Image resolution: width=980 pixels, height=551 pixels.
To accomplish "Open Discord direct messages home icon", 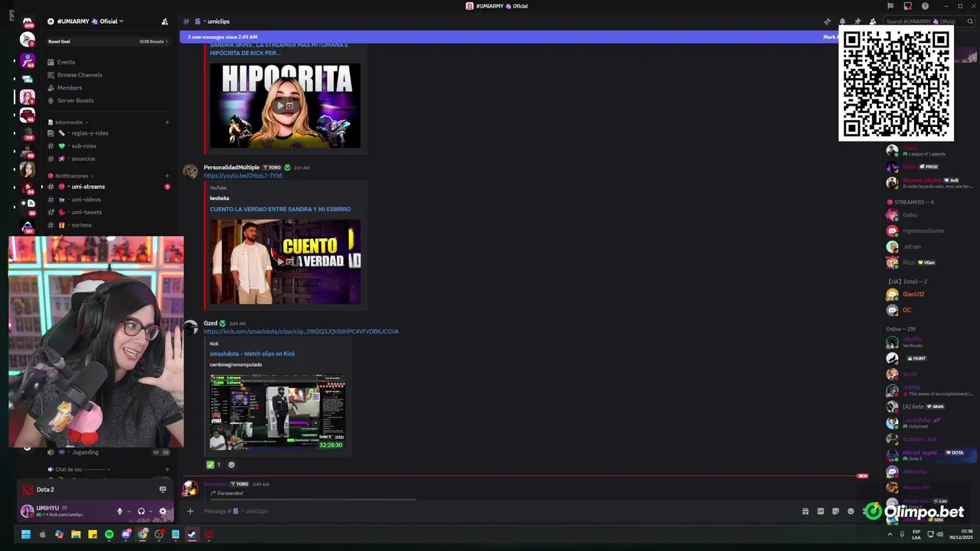I will coord(28,22).
